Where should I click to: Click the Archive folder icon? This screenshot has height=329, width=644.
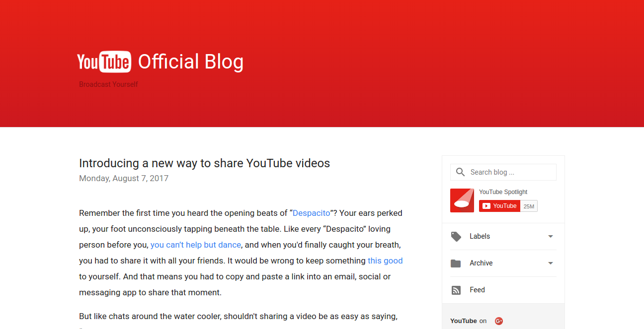pyautogui.click(x=456, y=263)
